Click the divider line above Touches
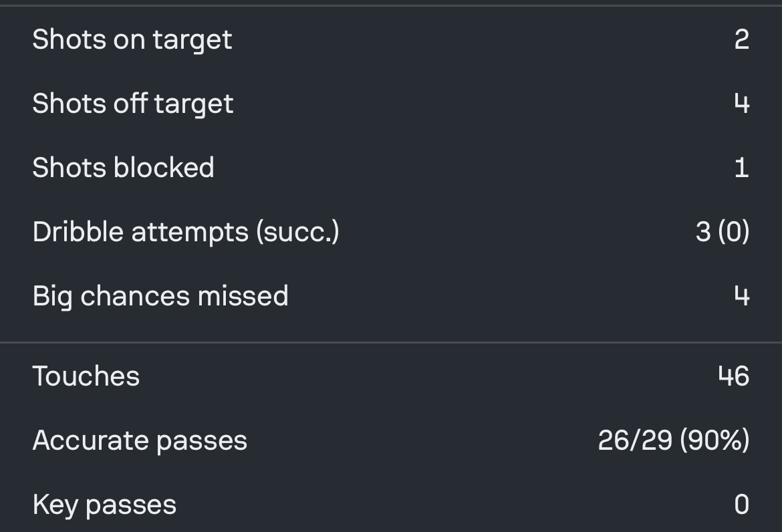782x532 pixels. coord(391,343)
